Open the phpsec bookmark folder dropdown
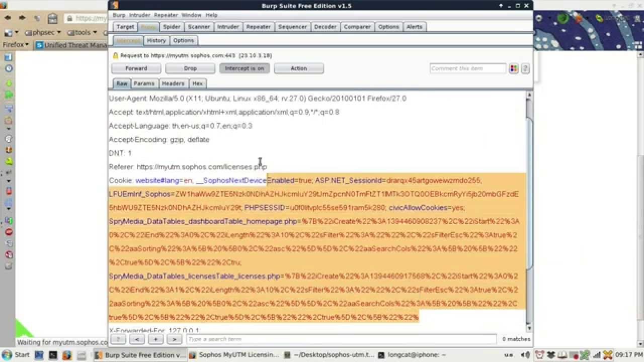The height and width of the screenshot is (362, 644). tap(43, 33)
